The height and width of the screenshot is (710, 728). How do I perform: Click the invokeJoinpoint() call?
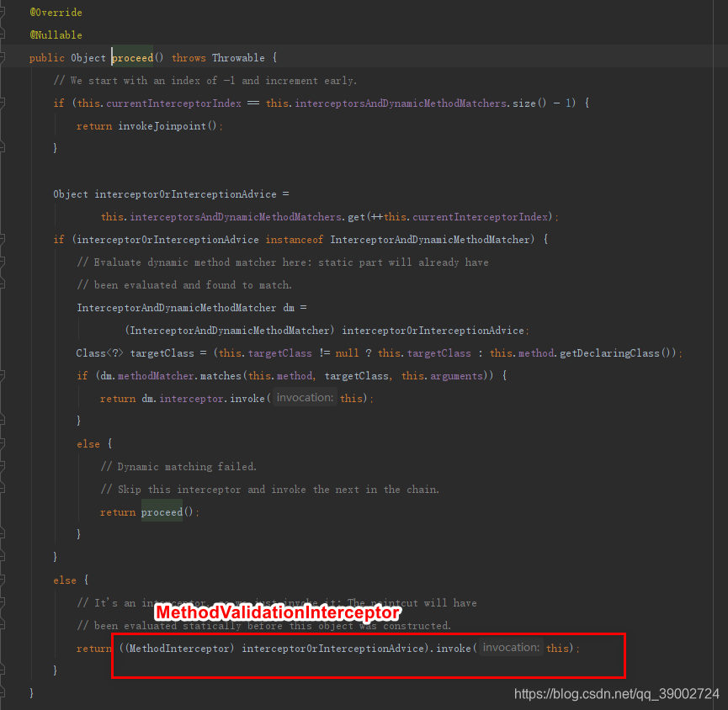tap(167, 126)
